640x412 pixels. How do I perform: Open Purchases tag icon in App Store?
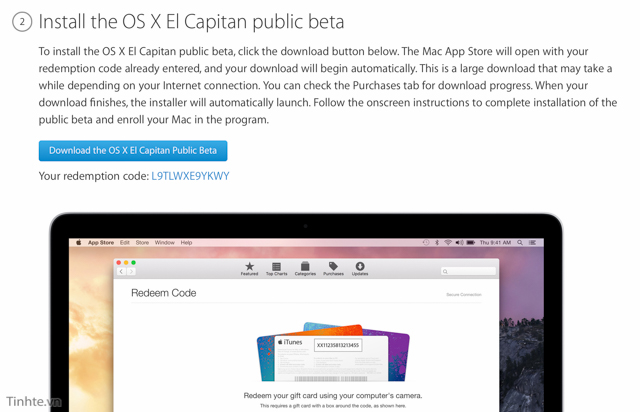333,269
